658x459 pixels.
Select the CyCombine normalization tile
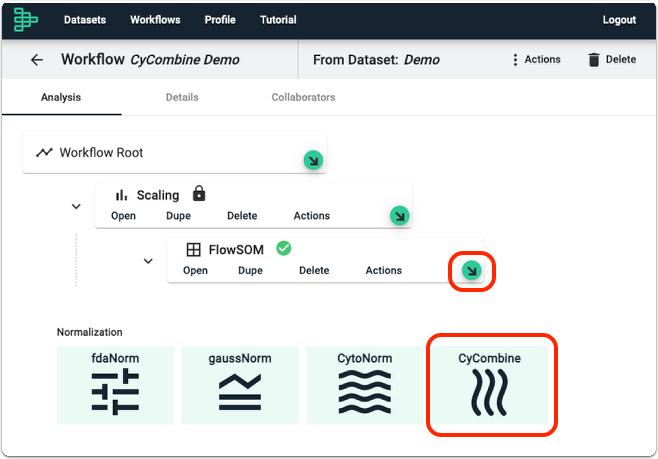click(490, 385)
